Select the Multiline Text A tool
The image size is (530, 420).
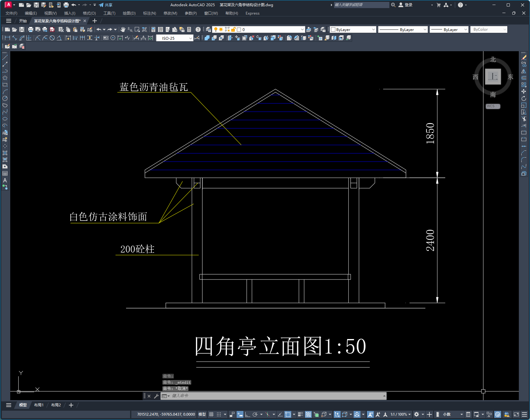tap(5, 180)
